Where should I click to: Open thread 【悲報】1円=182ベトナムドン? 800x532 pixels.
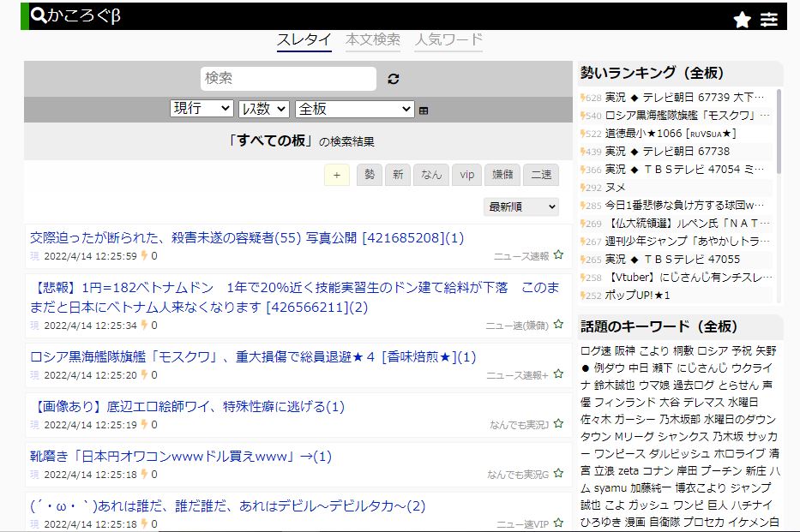point(295,297)
